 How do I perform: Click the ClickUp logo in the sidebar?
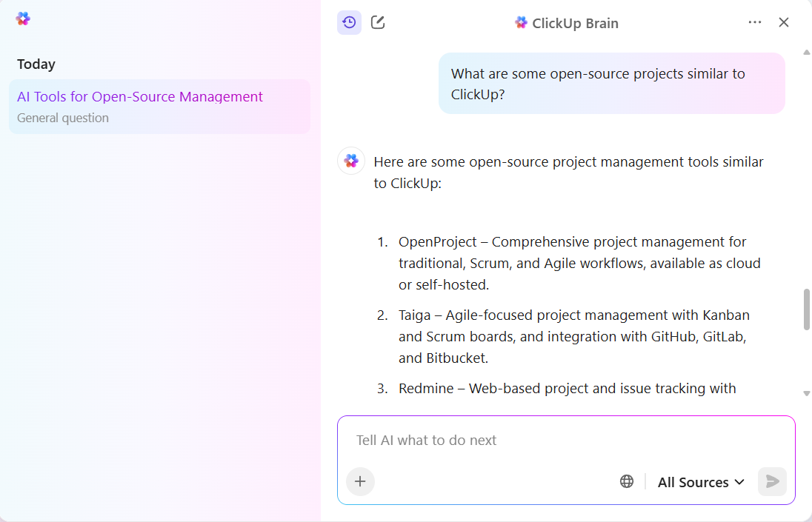coord(22,19)
